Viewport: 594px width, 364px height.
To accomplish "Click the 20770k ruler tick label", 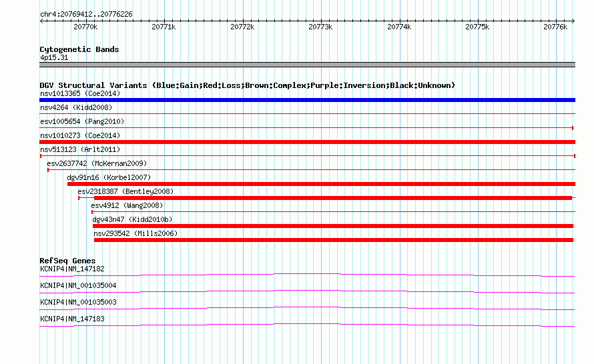I will (x=85, y=27).
